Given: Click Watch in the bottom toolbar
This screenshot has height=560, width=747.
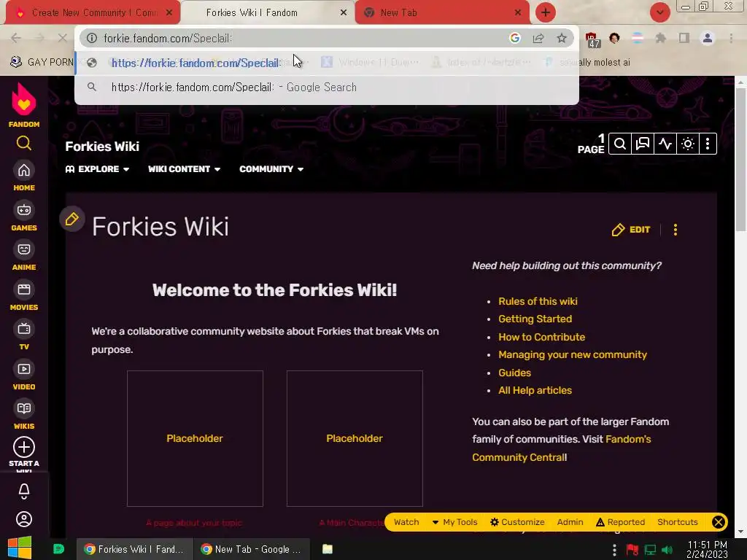Looking at the screenshot, I should pyautogui.click(x=406, y=522).
